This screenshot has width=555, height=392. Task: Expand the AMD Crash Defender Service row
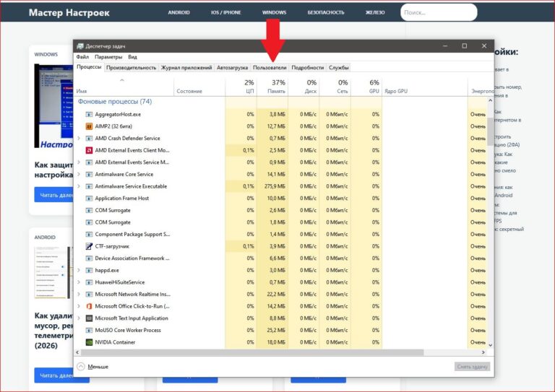click(79, 138)
